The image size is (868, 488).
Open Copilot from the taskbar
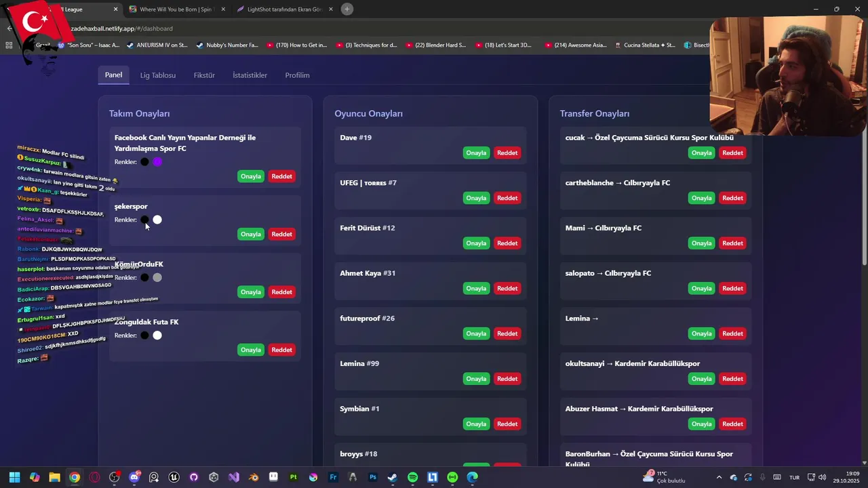[x=35, y=477]
